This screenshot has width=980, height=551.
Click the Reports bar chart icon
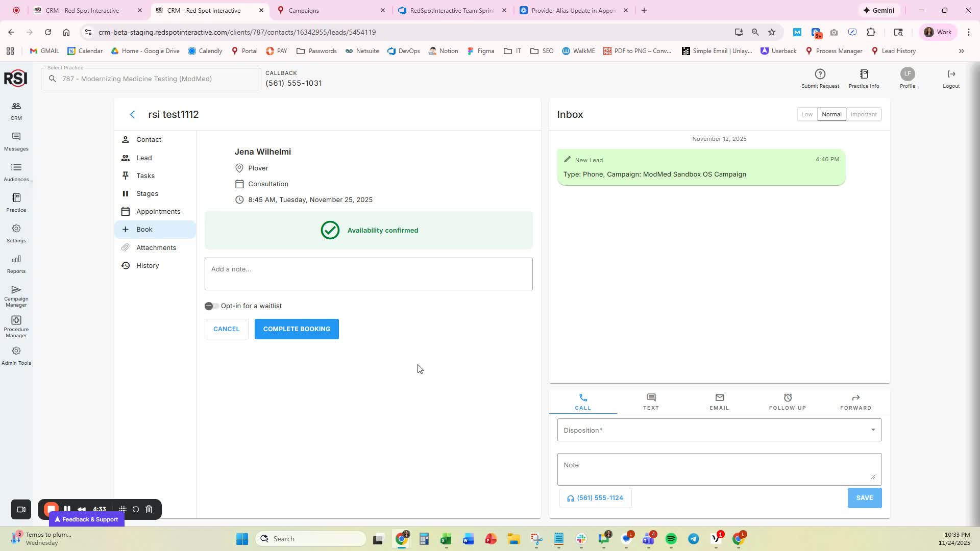coord(16,260)
